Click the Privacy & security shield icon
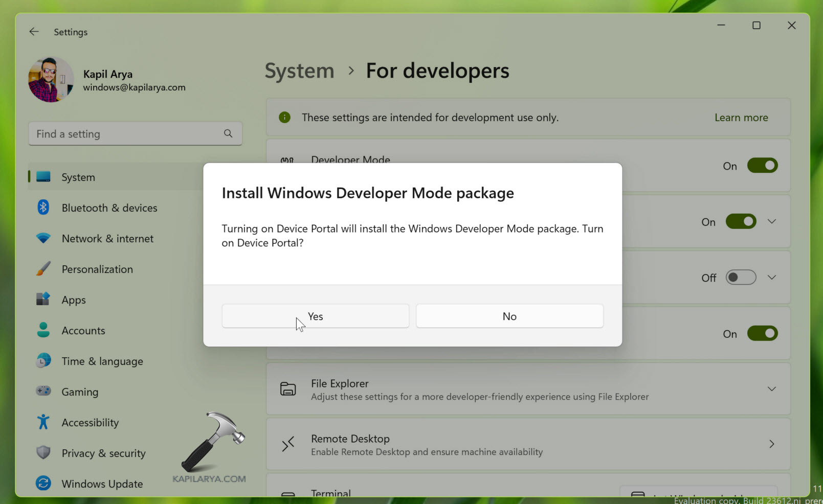 [x=43, y=452]
